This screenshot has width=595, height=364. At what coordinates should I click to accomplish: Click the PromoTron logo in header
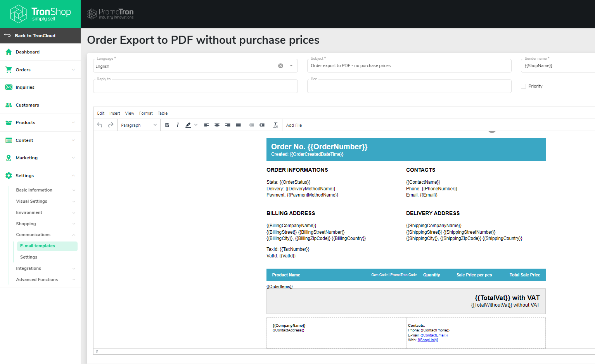110,14
